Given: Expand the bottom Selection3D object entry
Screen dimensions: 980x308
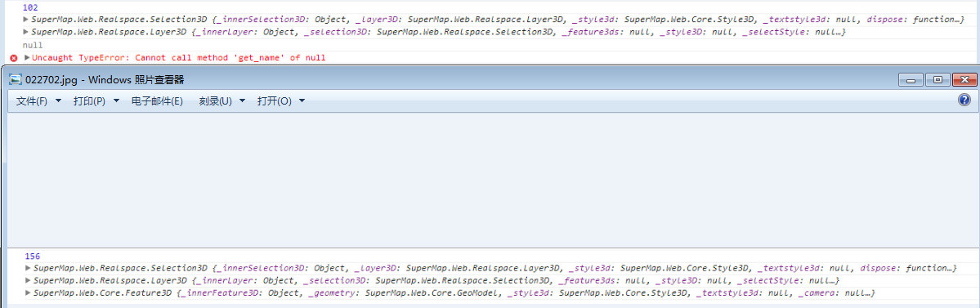Looking at the screenshot, I should click(28, 268).
